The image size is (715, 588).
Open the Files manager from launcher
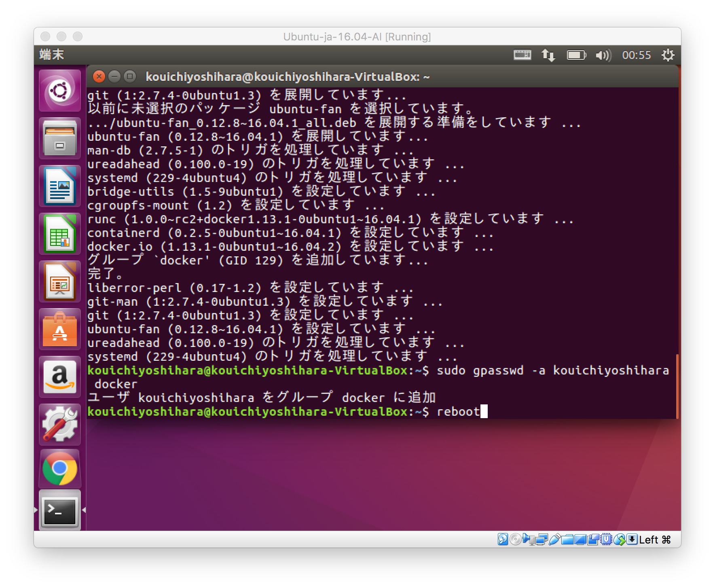pyautogui.click(x=60, y=138)
